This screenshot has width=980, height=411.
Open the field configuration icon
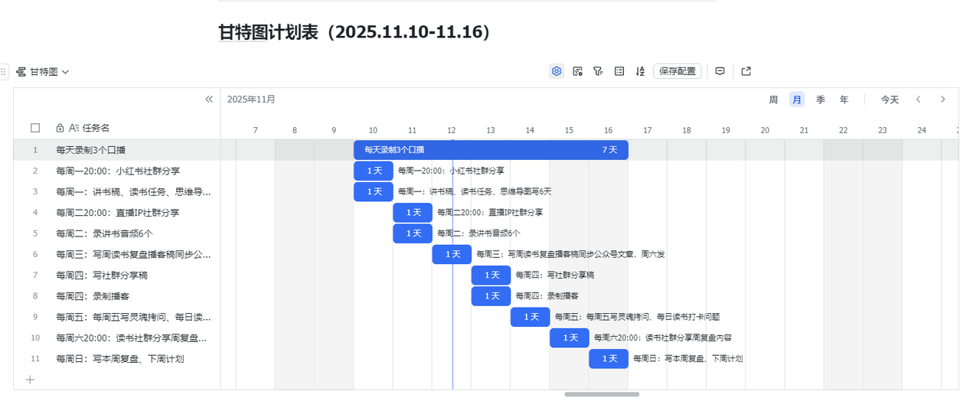578,71
